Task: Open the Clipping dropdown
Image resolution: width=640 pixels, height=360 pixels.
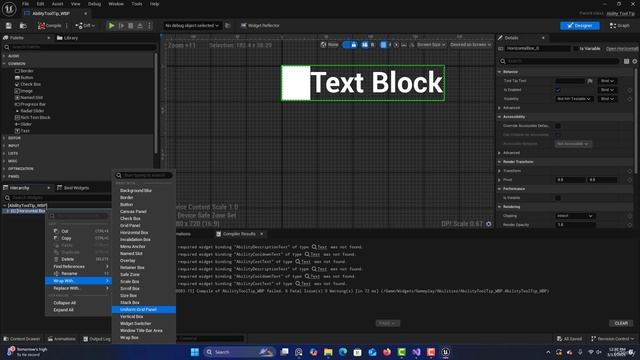Action: tap(575, 216)
